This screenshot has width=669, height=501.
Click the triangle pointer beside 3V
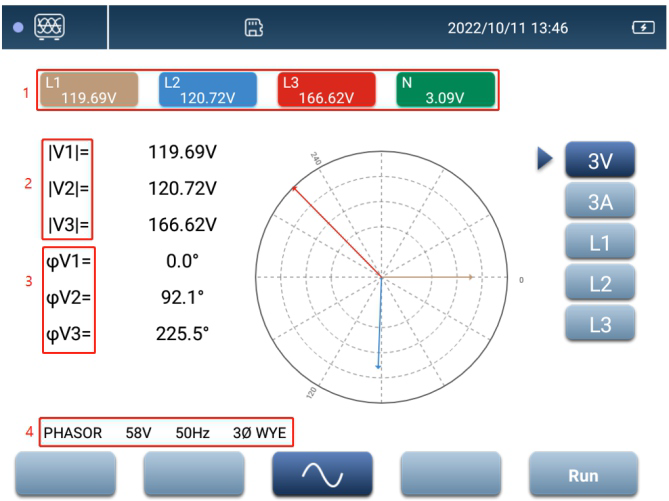point(545,161)
